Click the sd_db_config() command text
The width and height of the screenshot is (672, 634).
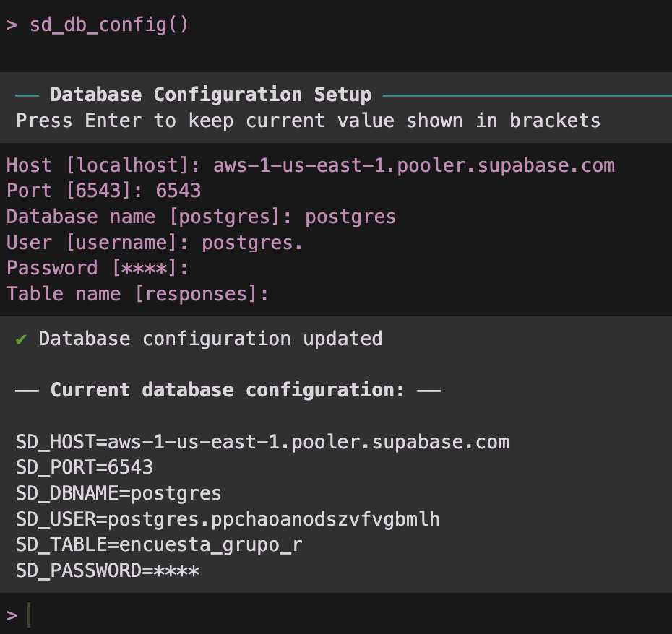click(108, 25)
